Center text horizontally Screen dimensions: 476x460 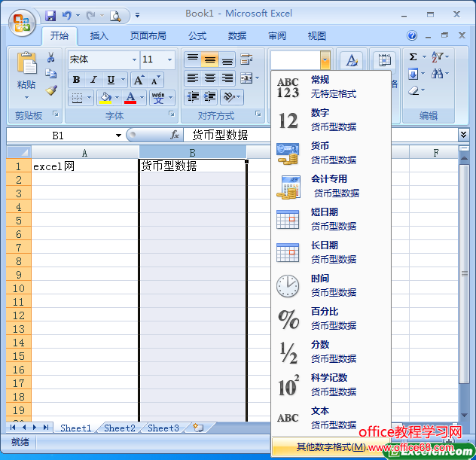tap(210, 78)
